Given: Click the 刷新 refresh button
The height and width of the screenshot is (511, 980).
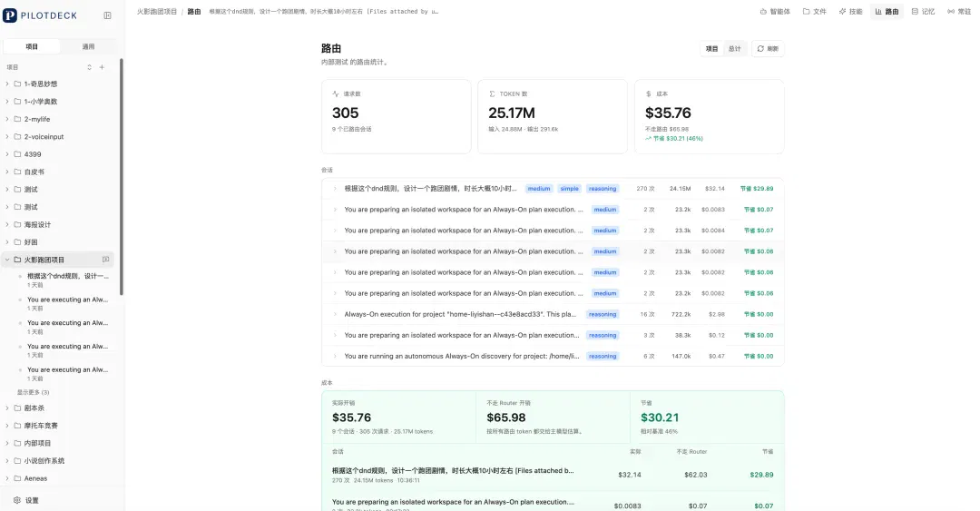Looking at the screenshot, I should pos(768,49).
